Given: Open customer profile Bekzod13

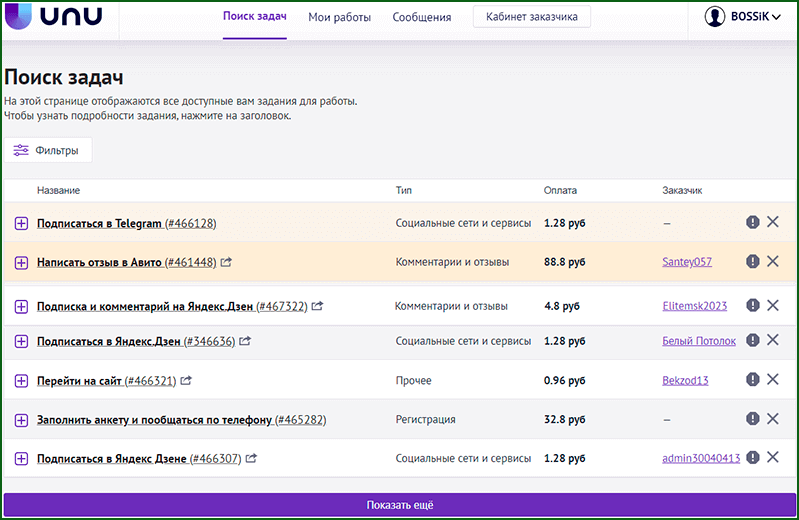Looking at the screenshot, I should [685, 380].
